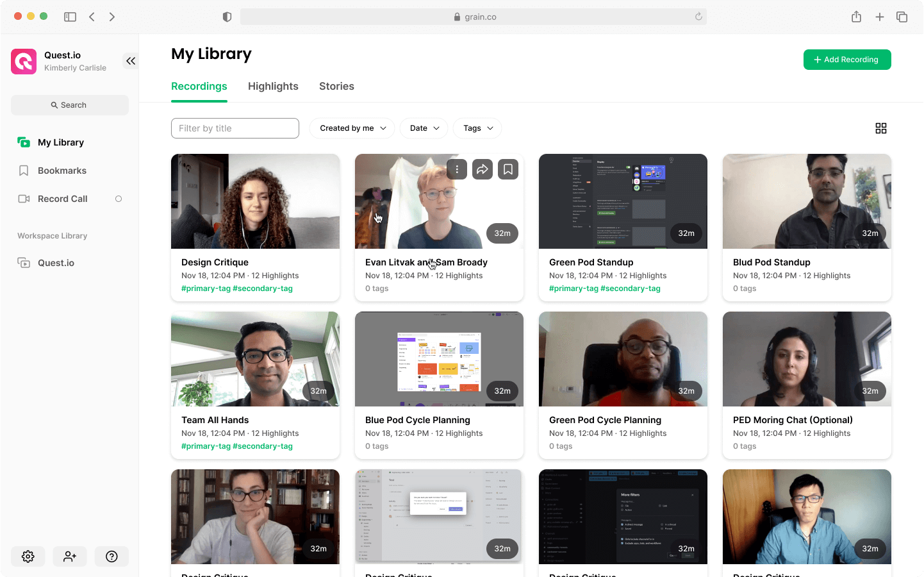The image size is (924, 577).
Task: Click the Record Call camera icon
Action: coord(23,199)
